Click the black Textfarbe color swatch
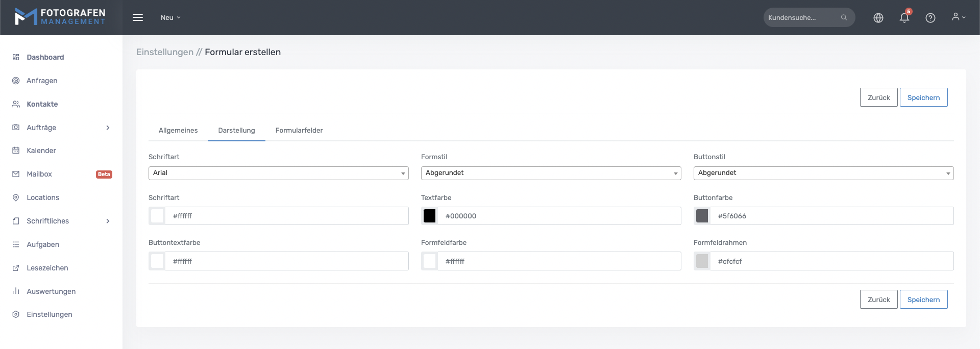Viewport: 980px width, 349px height. click(x=430, y=216)
